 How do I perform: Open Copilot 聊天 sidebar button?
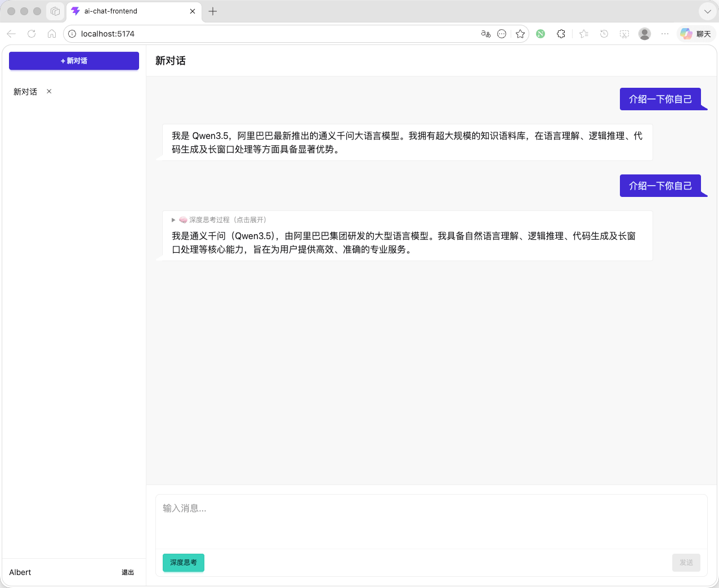click(x=696, y=34)
